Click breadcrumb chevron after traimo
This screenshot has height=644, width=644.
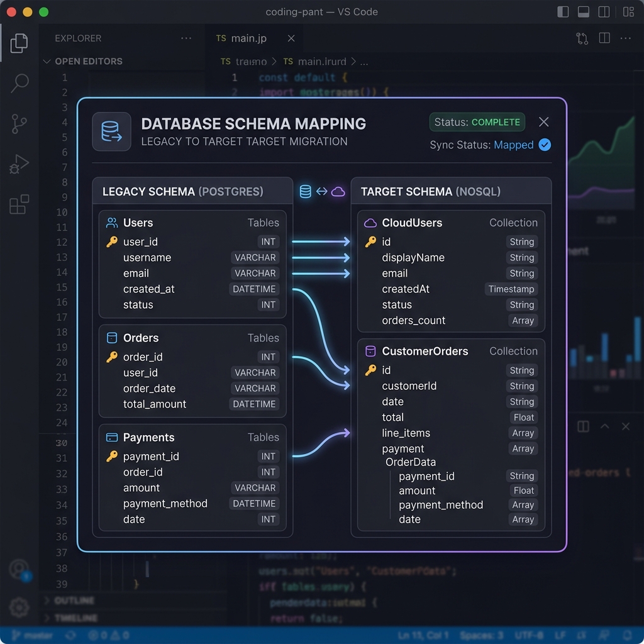coord(274,62)
